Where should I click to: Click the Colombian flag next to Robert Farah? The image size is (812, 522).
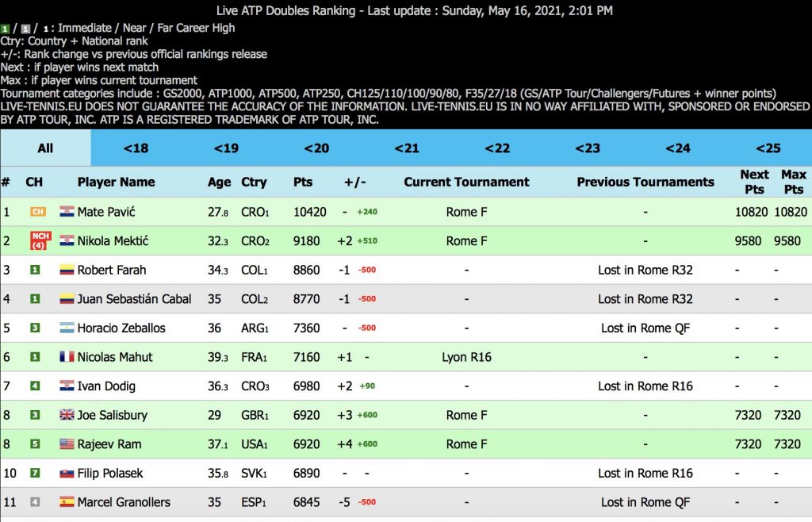coord(67,270)
